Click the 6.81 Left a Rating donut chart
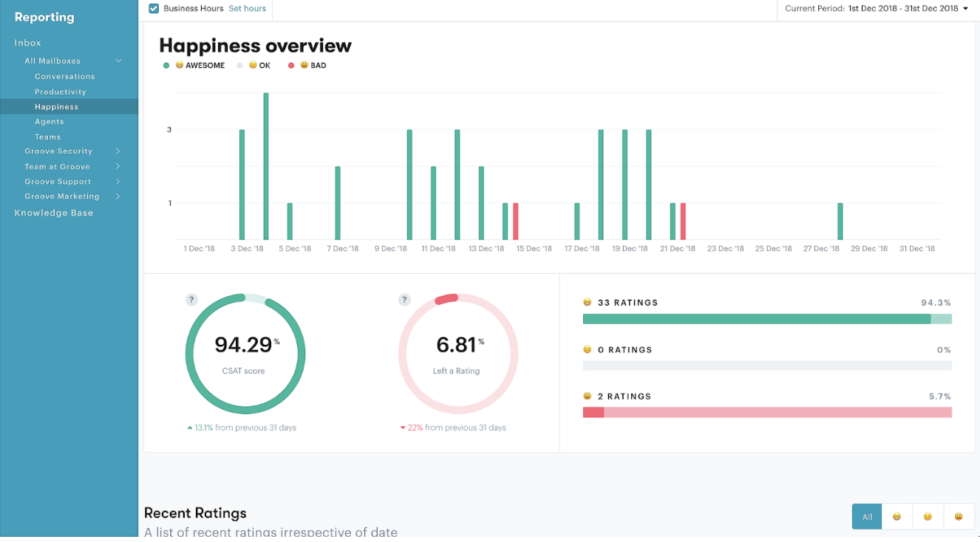Viewport: 980px width, 542px height. [x=457, y=354]
